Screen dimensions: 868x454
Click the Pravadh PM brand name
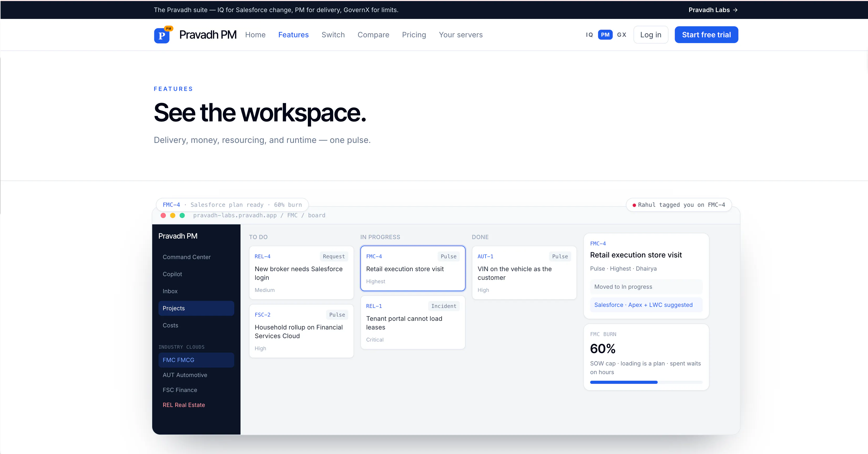[208, 35]
